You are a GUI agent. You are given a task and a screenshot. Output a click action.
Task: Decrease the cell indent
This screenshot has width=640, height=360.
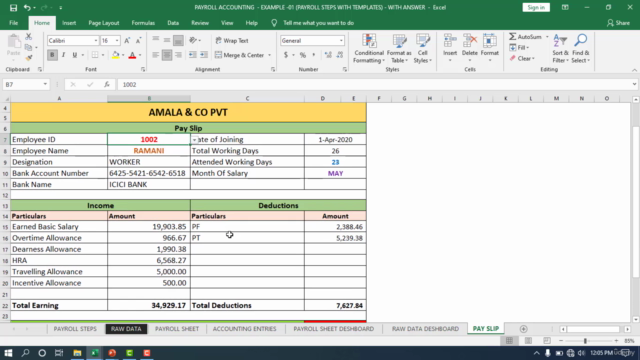(x=193, y=55)
